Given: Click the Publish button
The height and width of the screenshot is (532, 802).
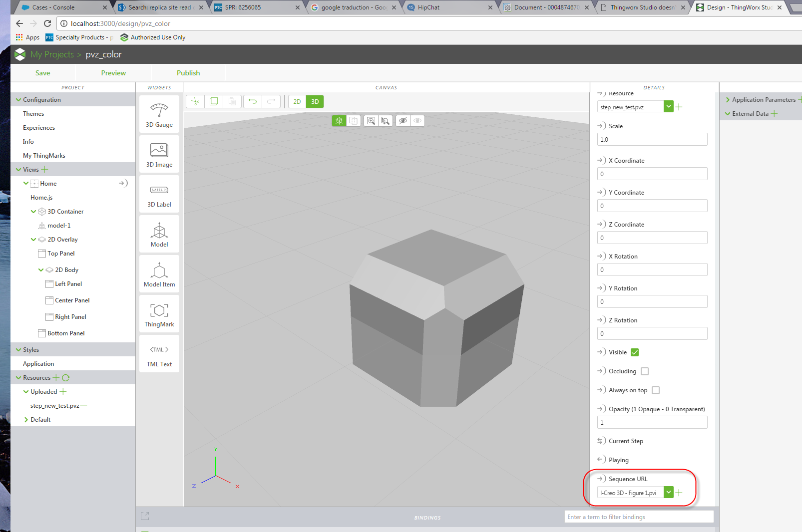Looking at the screenshot, I should pyautogui.click(x=188, y=73).
